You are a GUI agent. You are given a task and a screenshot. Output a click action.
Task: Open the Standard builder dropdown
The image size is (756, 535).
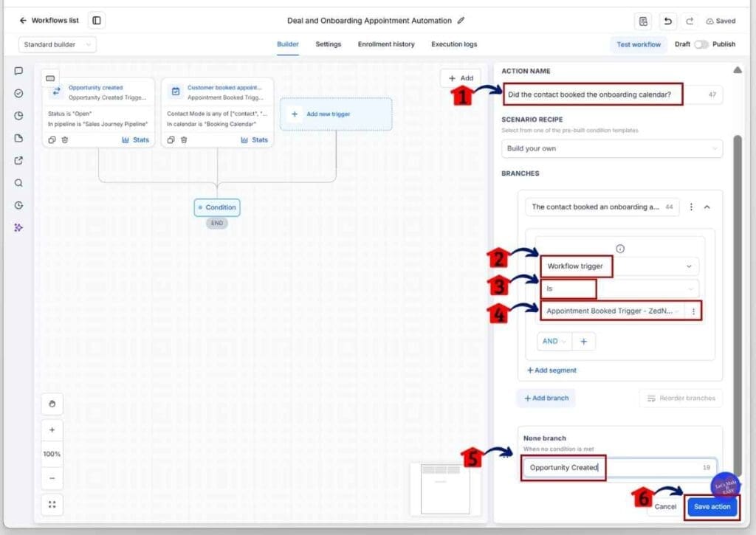pyautogui.click(x=58, y=44)
